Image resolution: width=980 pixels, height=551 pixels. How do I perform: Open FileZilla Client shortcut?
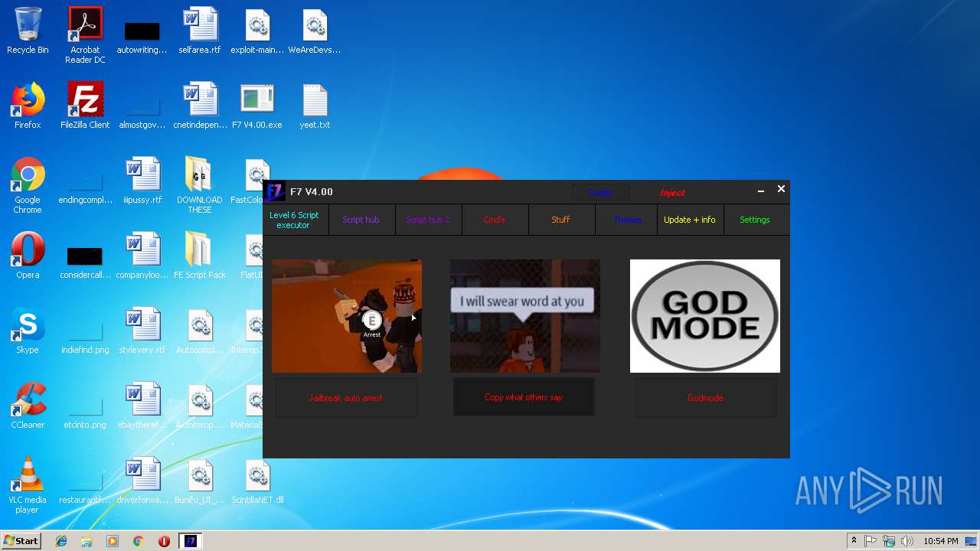(x=85, y=106)
